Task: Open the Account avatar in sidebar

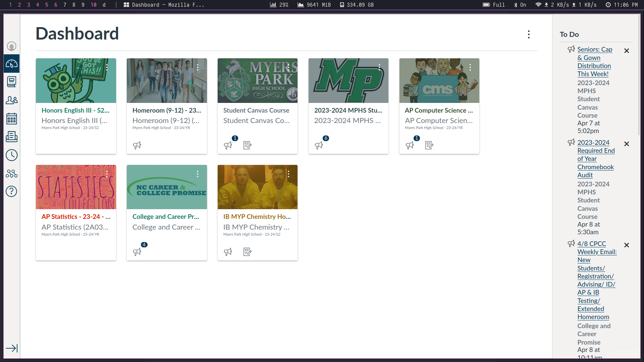Action: [11, 46]
